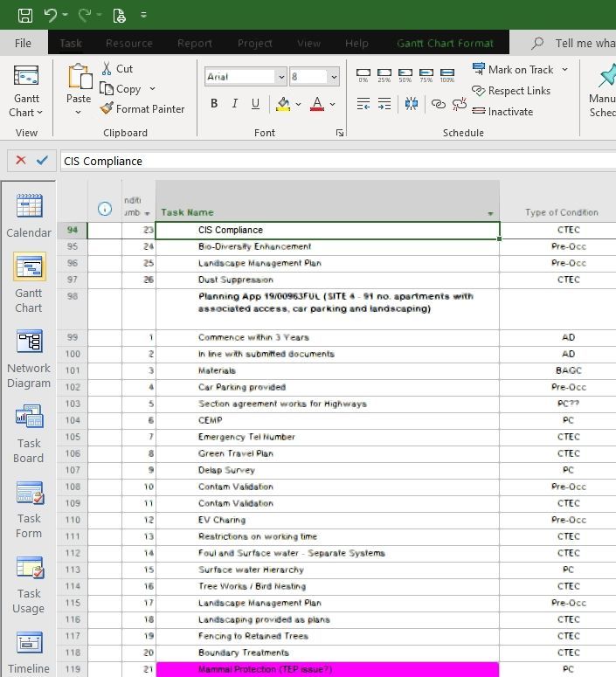Screen dimensions: 616x677
Task: Expand the Copy dropdown arrow
Action: point(153,88)
